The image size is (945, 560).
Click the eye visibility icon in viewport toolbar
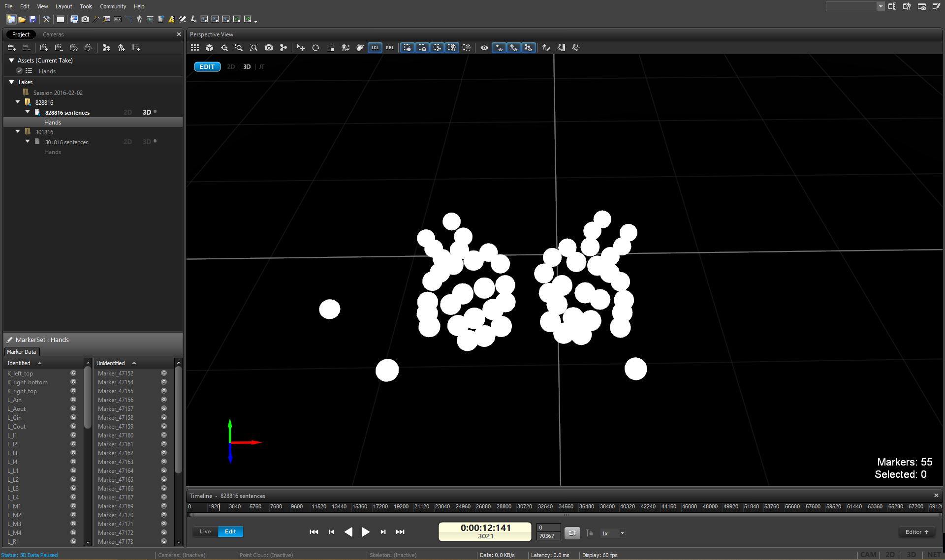[x=484, y=48]
